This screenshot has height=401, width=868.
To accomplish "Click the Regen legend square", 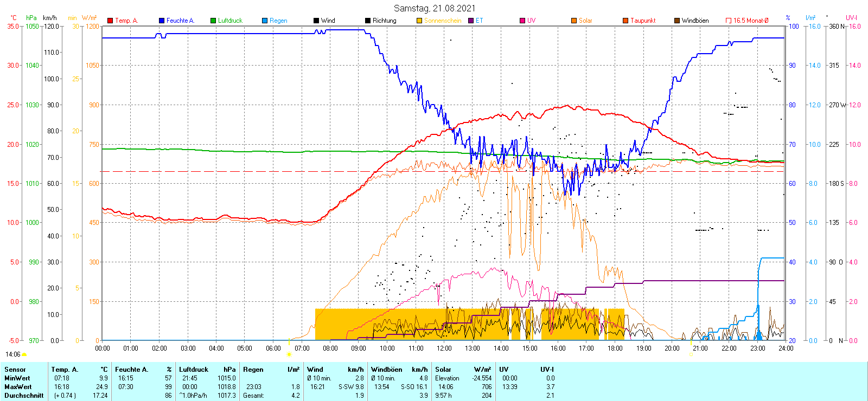I will tap(265, 21).
